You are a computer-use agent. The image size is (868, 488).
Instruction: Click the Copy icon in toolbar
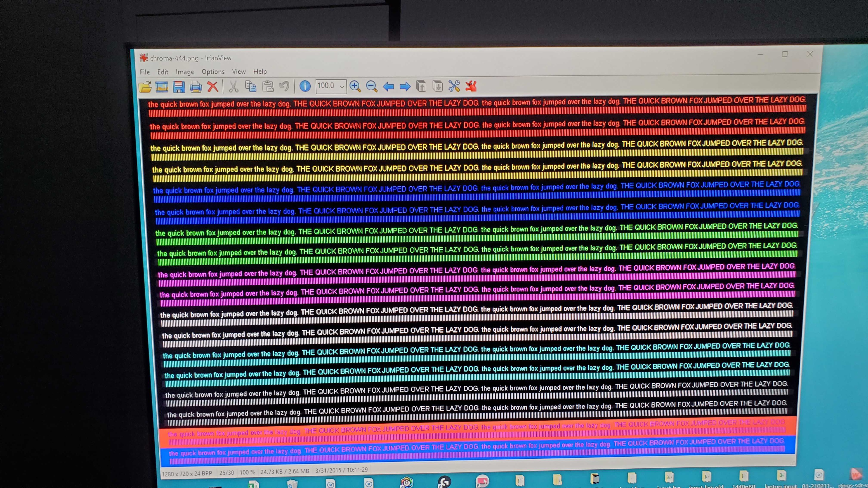click(x=250, y=87)
